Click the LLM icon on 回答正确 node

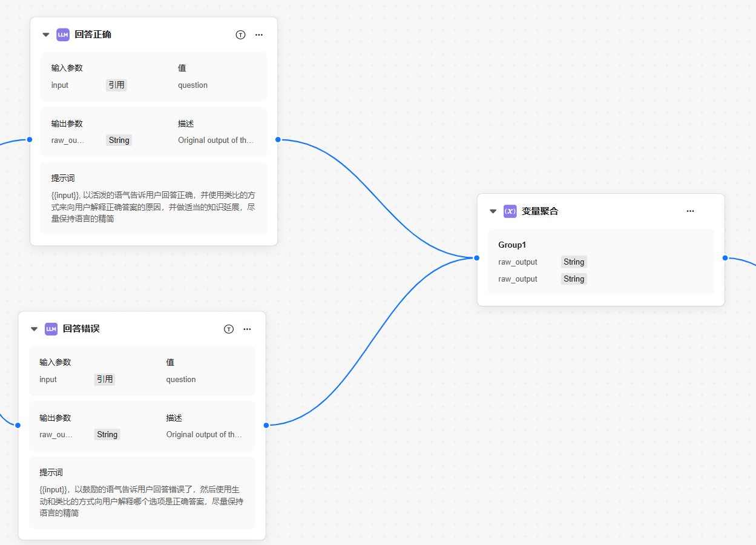coord(63,35)
